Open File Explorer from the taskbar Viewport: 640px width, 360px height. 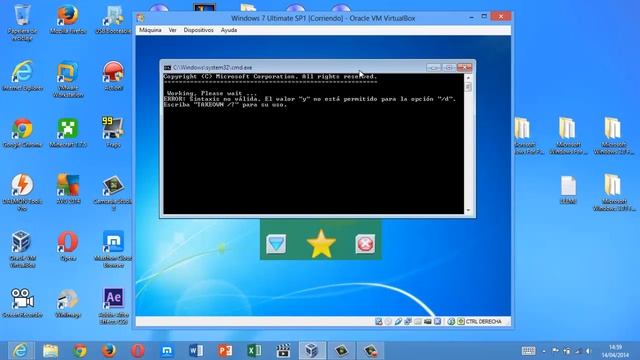click(51, 351)
